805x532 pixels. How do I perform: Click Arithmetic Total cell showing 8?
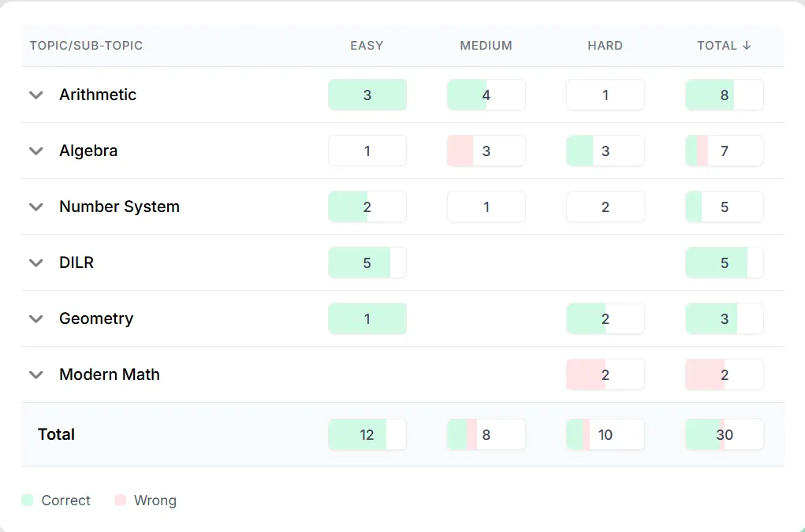725,95
